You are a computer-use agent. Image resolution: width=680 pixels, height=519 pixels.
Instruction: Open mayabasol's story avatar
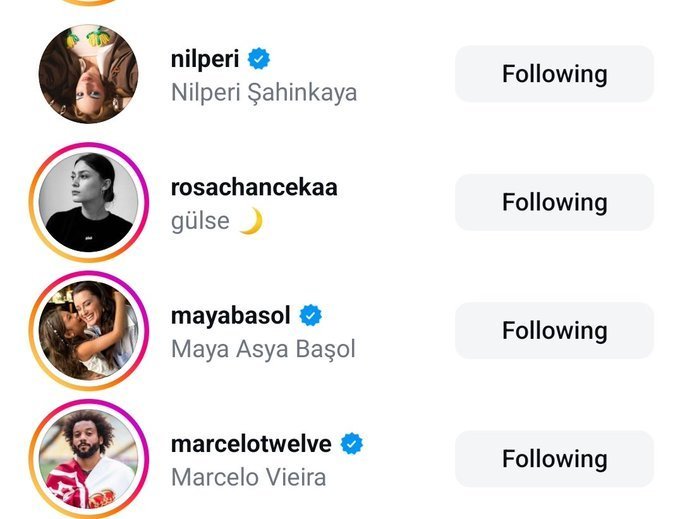[88, 331]
